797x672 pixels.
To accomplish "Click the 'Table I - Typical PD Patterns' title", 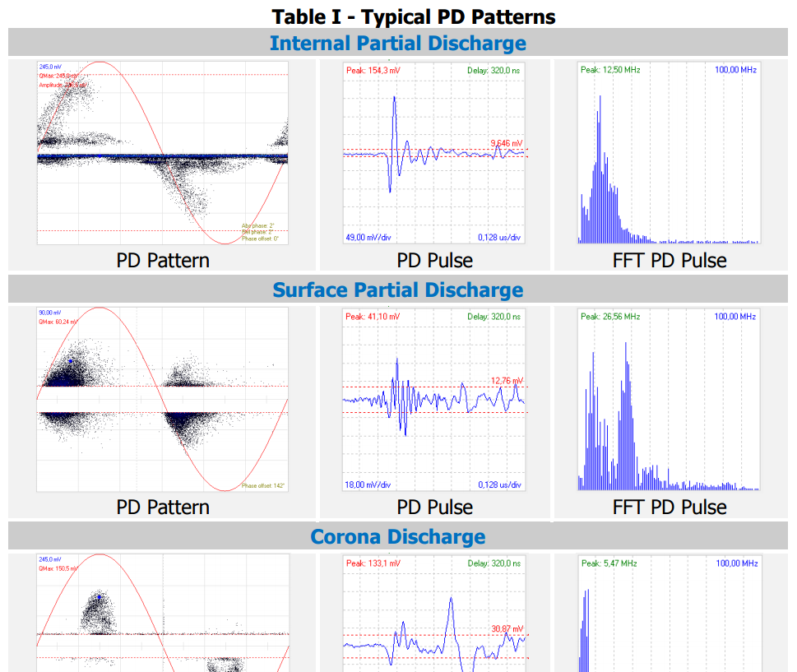I will click(x=413, y=16).
